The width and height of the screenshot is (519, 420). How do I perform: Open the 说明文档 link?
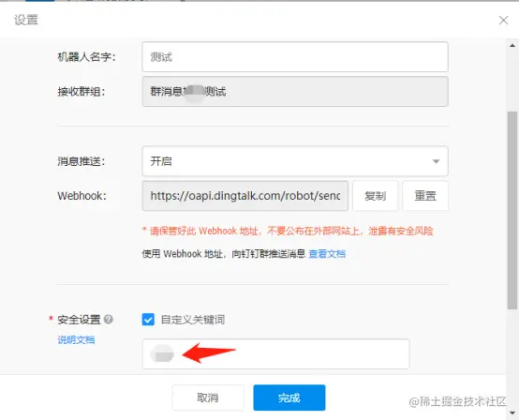76,339
